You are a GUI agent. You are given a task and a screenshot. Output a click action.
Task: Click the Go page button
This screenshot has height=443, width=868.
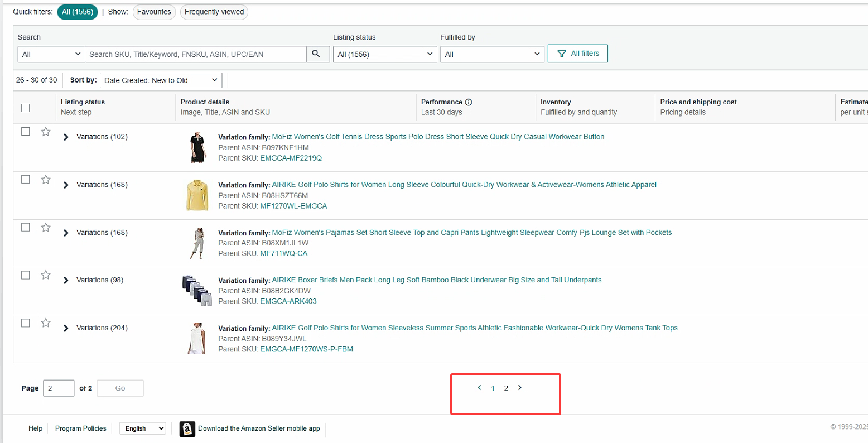(120, 388)
